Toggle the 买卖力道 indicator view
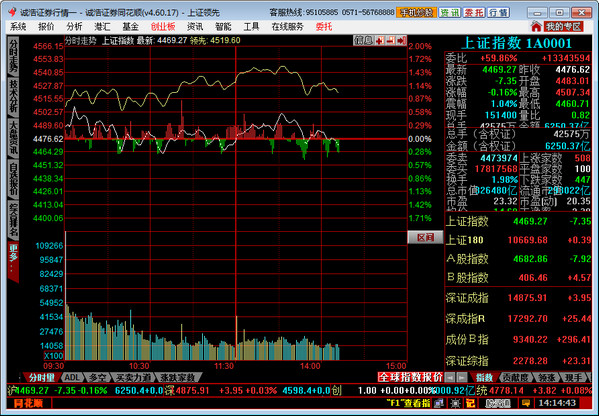The width and height of the screenshot is (599, 416). click(x=133, y=377)
